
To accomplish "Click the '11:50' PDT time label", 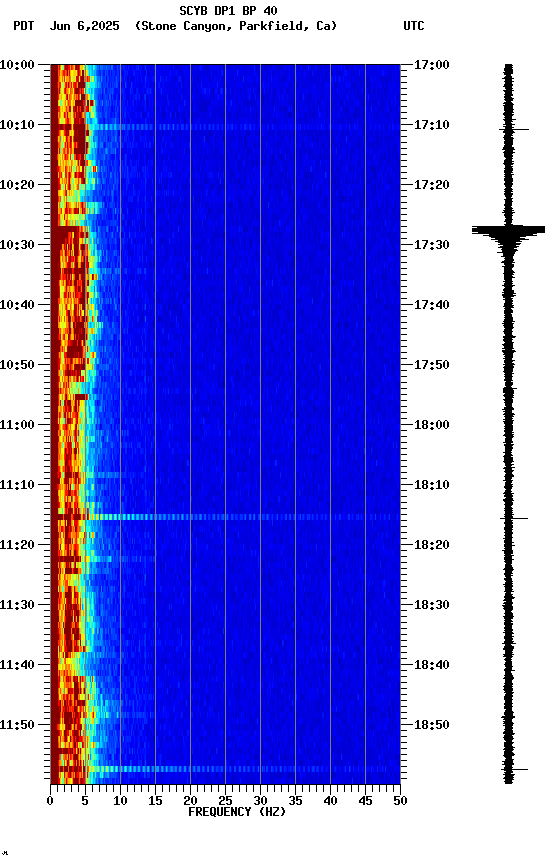I will pyautogui.click(x=17, y=725).
